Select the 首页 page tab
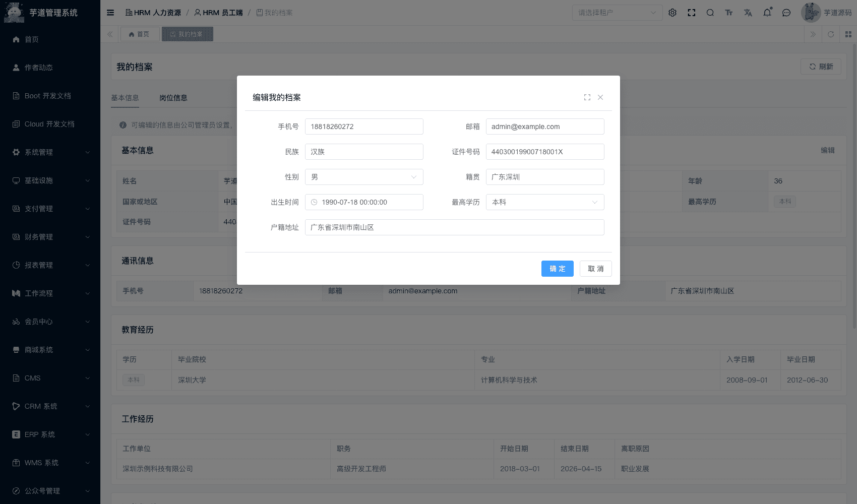Image resolution: width=857 pixels, height=504 pixels. click(x=140, y=34)
